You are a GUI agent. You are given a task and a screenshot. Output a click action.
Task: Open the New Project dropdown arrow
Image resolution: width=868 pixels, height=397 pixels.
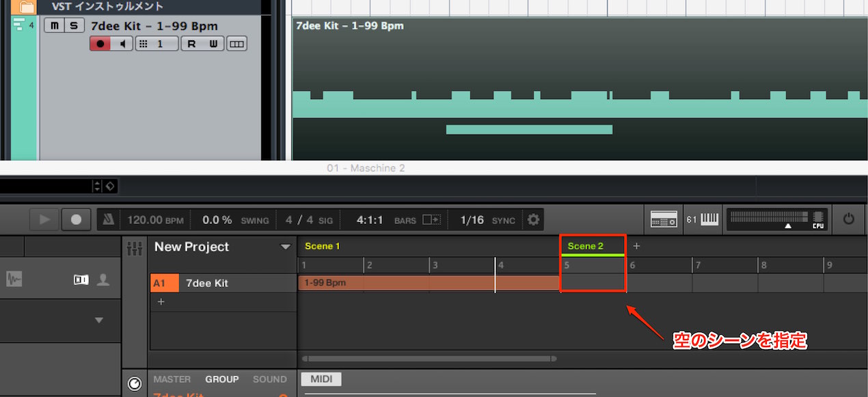[286, 247]
